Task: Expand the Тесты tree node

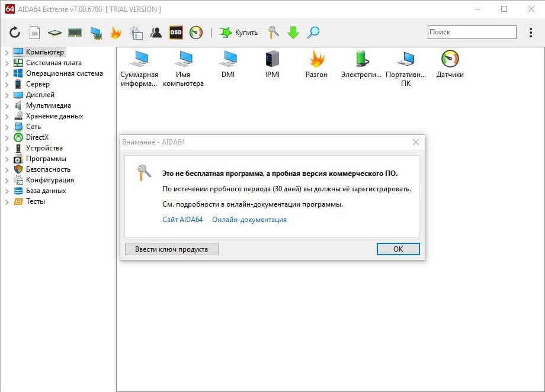Action: click(x=7, y=203)
